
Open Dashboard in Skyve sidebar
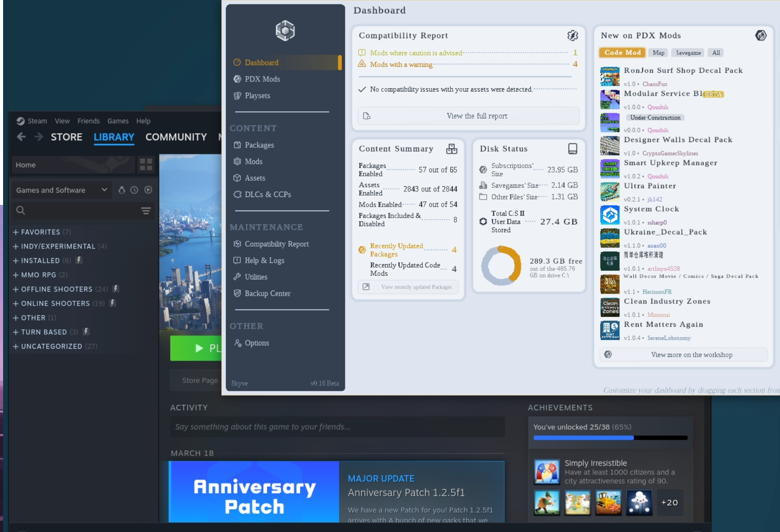[x=286, y=62]
